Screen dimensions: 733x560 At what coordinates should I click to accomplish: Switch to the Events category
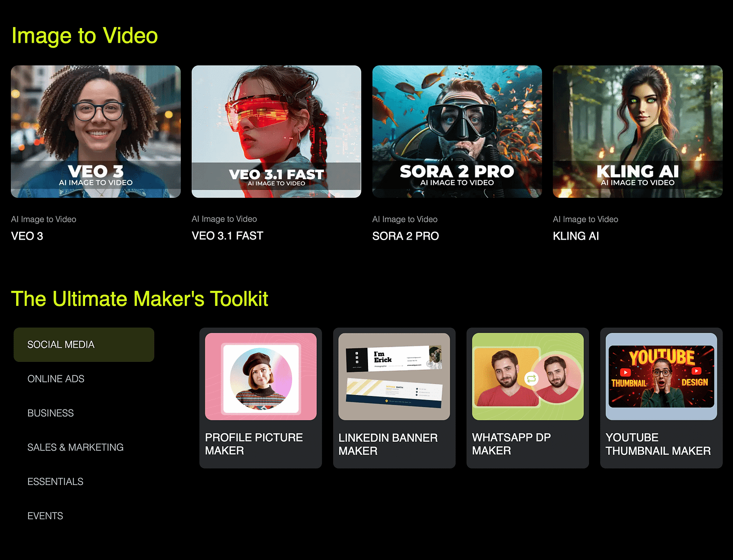point(45,516)
